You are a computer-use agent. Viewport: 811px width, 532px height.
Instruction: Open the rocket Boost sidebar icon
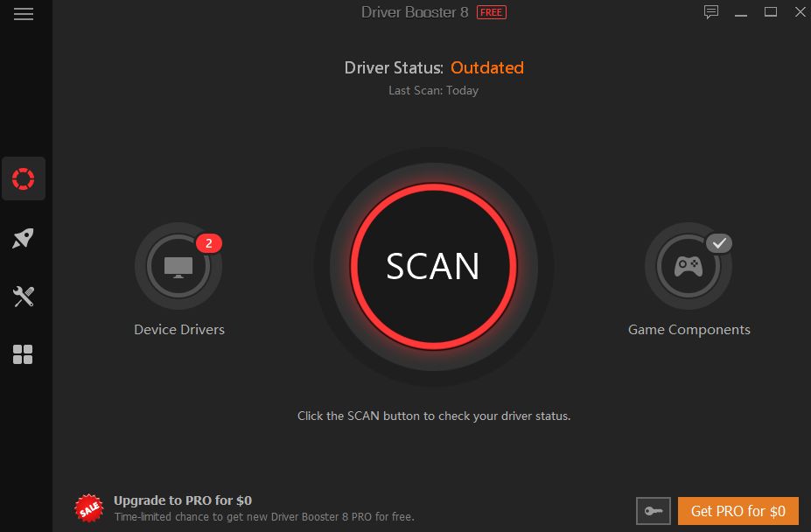(23, 238)
